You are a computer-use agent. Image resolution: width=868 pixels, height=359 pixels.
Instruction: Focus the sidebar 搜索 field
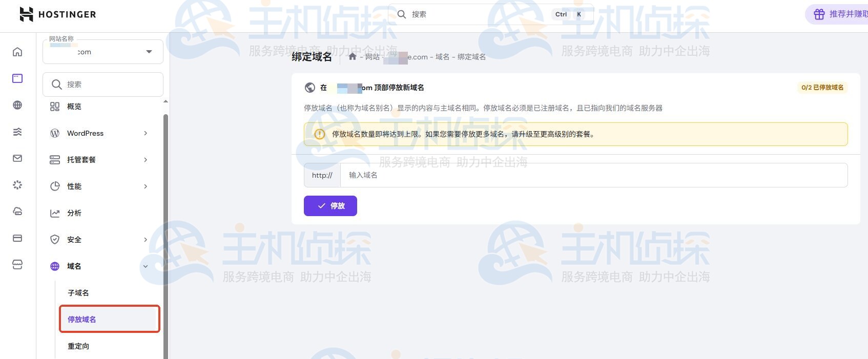(103, 84)
